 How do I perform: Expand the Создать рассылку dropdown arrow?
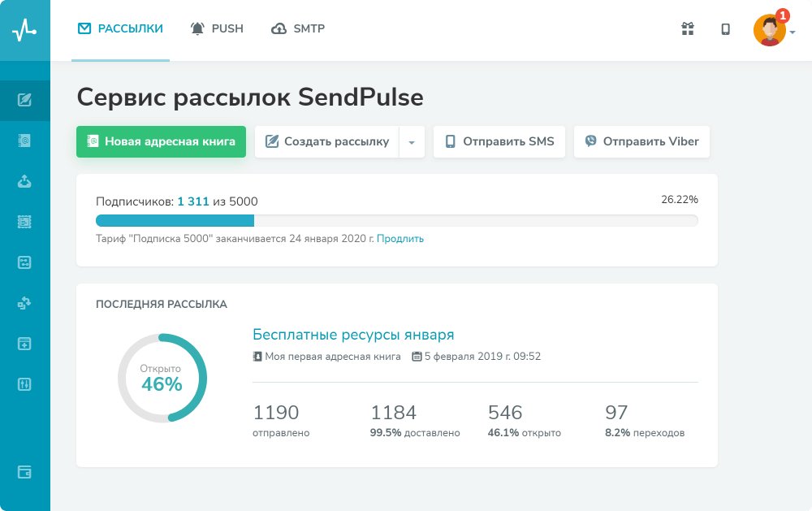click(x=412, y=142)
